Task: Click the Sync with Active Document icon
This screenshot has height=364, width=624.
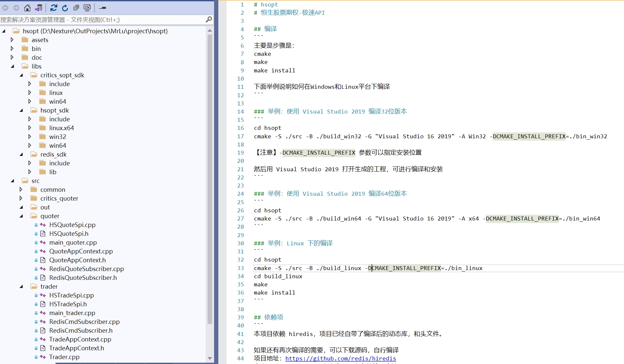Action: pos(54,8)
